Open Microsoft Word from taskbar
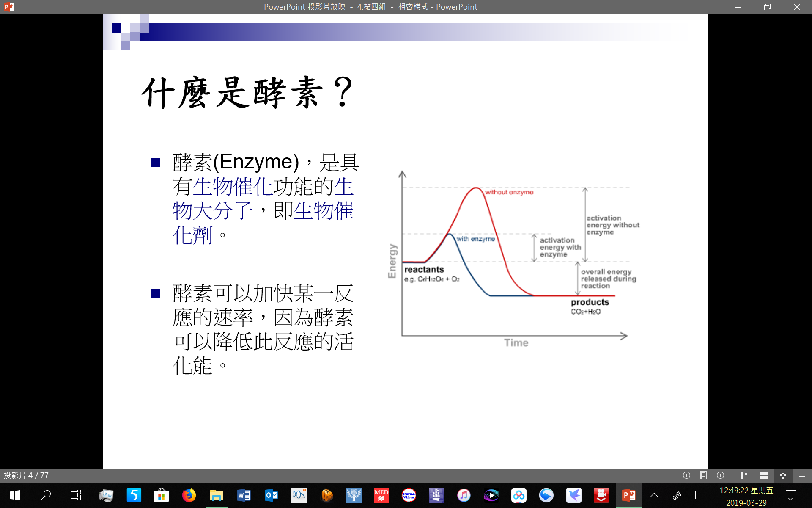 (244, 495)
